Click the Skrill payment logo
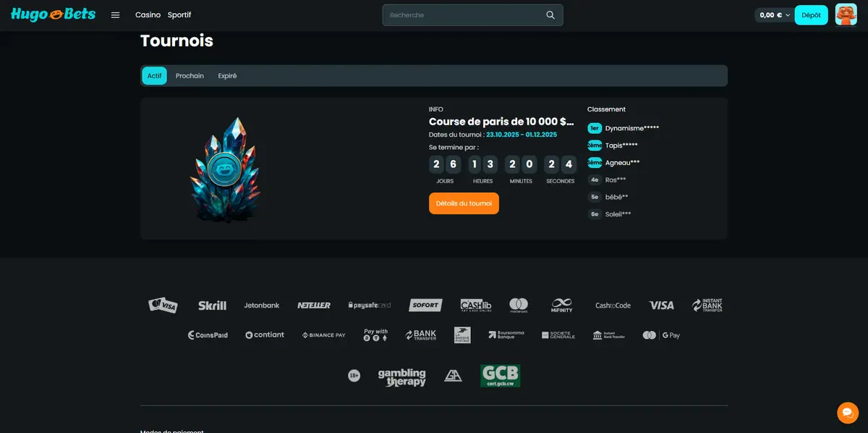868x433 pixels. click(213, 306)
